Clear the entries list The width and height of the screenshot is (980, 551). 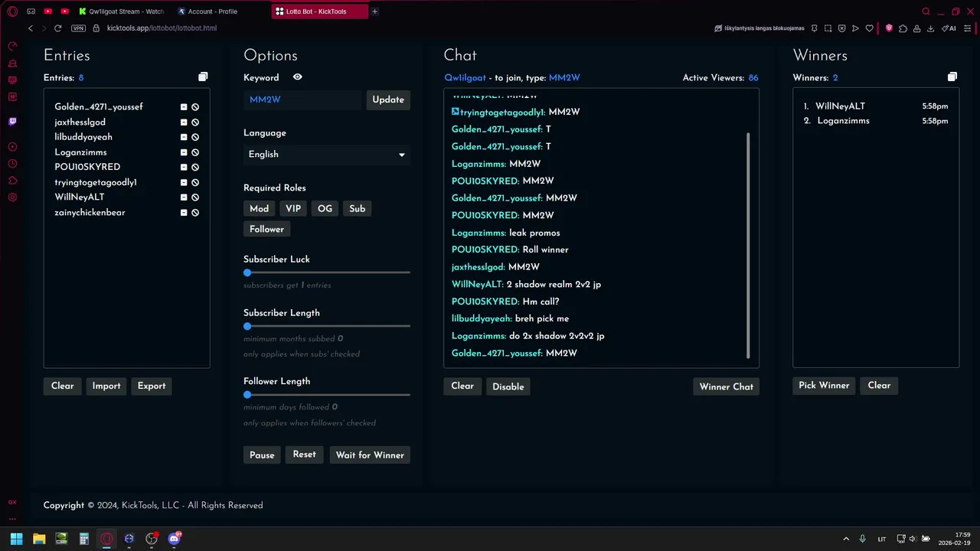63,386
